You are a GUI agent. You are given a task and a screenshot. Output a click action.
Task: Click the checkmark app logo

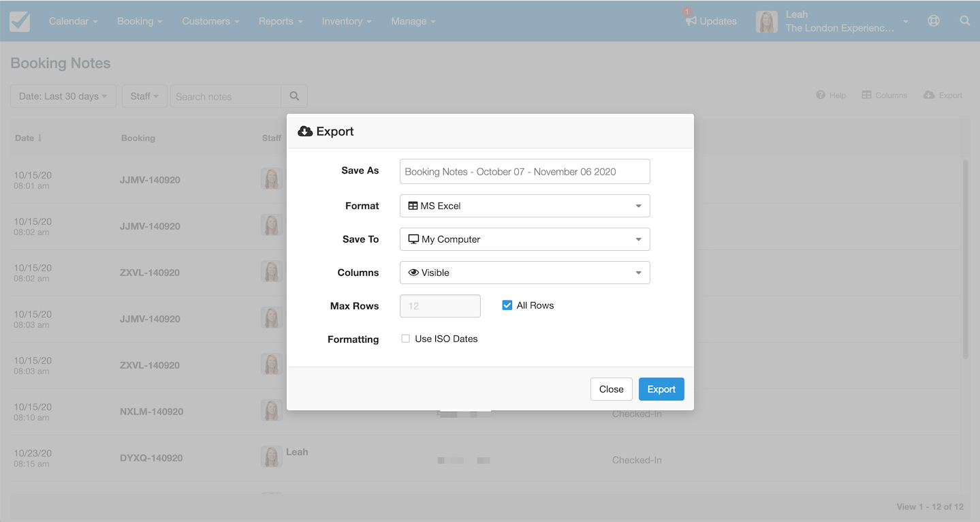point(20,21)
